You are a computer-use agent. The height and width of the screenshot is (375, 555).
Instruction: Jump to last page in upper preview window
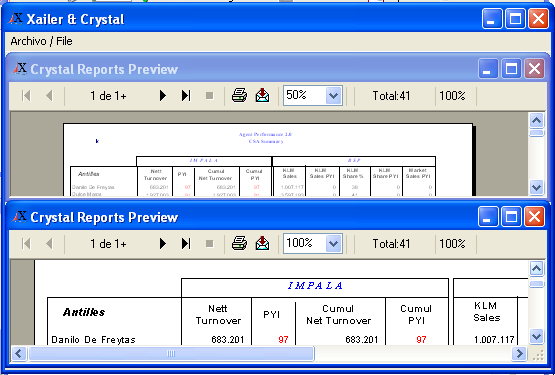[x=186, y=96]
